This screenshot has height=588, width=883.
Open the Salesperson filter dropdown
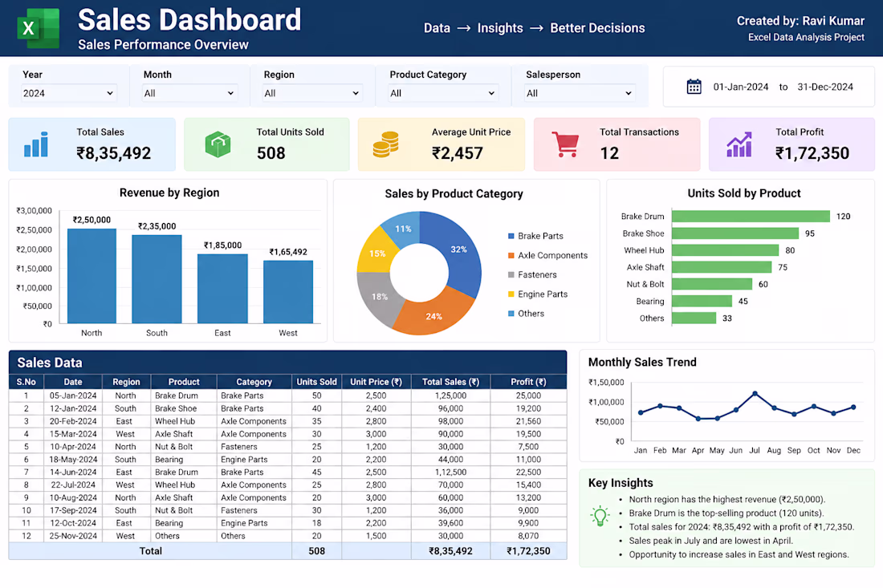[x=580, y=93]
